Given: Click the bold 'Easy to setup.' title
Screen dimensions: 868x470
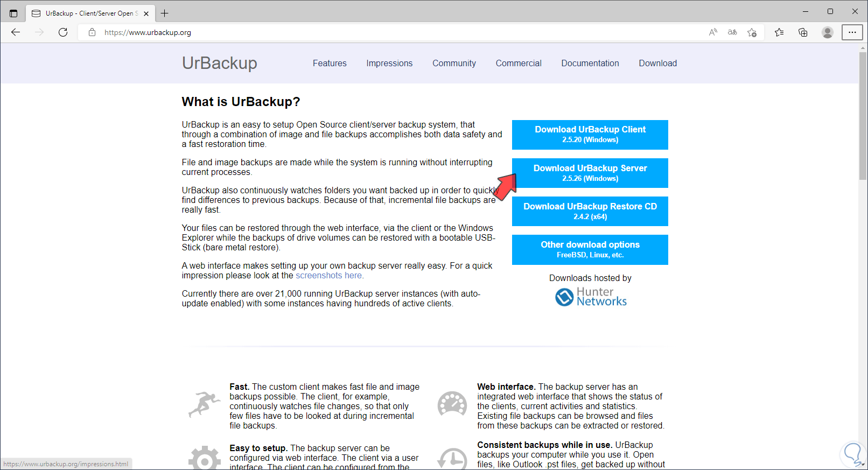Looking at the screenshot, I should pyautogui.click(x=259, y=448).
